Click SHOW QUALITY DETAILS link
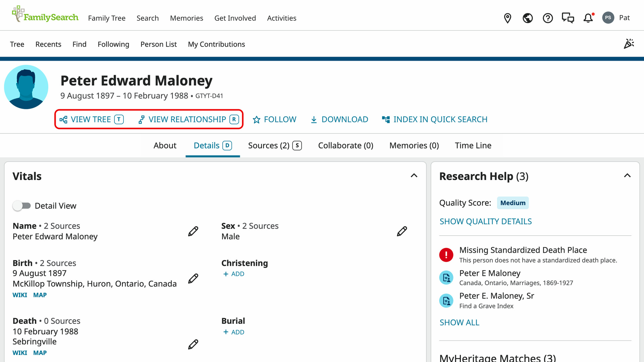This screenshot has height=362, width=644. (x=485, y=222)
